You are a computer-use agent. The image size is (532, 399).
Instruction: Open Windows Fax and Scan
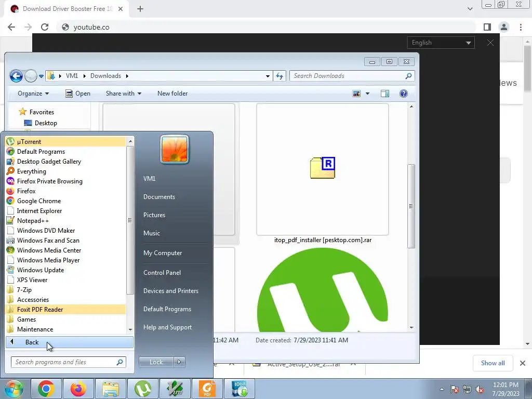65,240
